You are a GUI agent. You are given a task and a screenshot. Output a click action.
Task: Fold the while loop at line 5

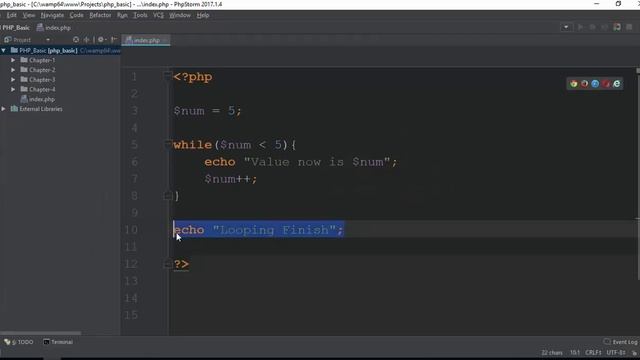(x=167, y=144)
